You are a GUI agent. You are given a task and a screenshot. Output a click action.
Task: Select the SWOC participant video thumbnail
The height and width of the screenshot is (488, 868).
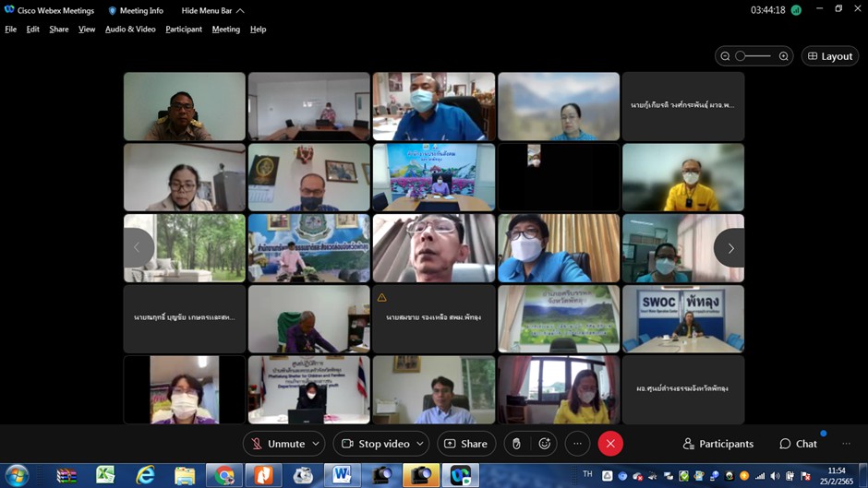682,319
